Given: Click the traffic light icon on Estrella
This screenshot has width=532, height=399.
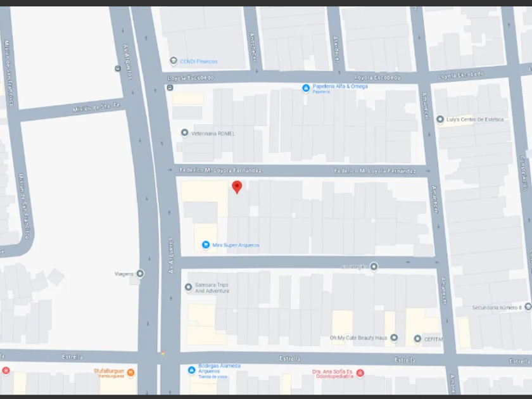Looking at the screenshot, I should pyautogui.click(x=163, y=353).
